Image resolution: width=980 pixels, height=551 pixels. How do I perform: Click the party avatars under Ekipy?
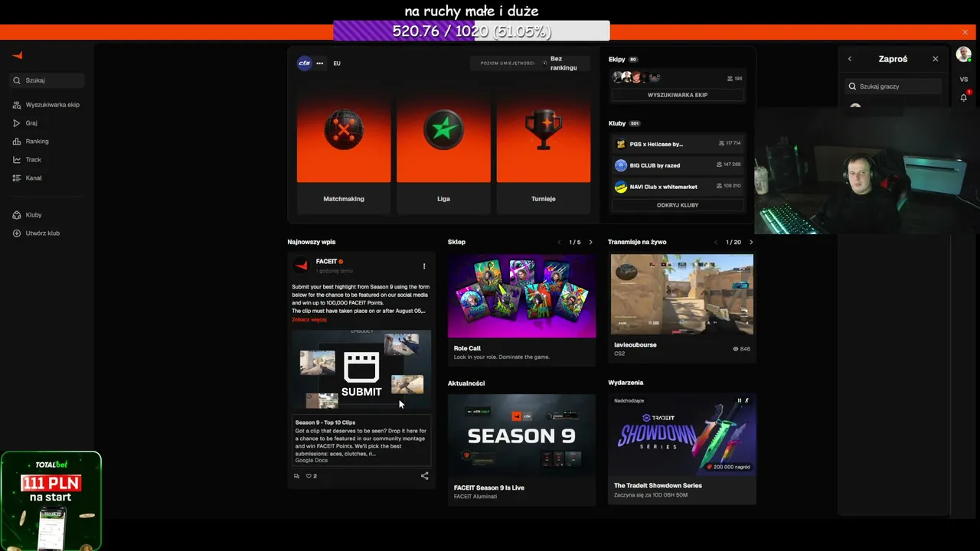coord(635,77)
